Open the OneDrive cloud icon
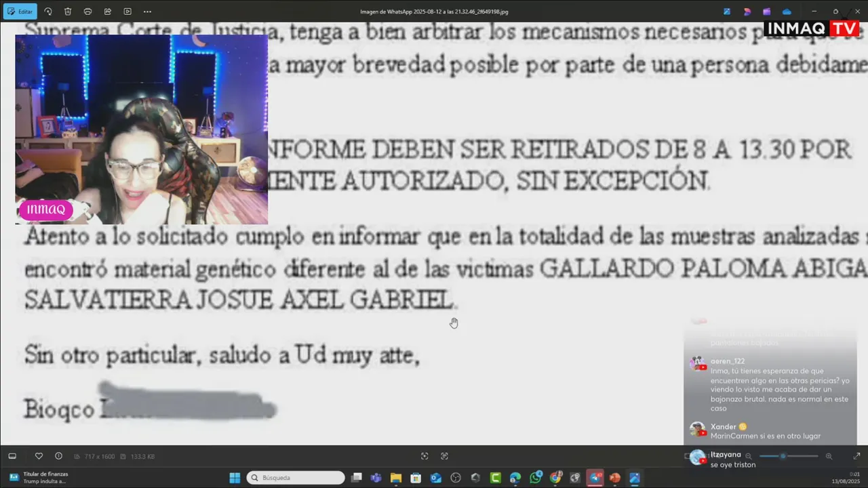Viewport: 868px width, 488px height. [x=787, y=12]
